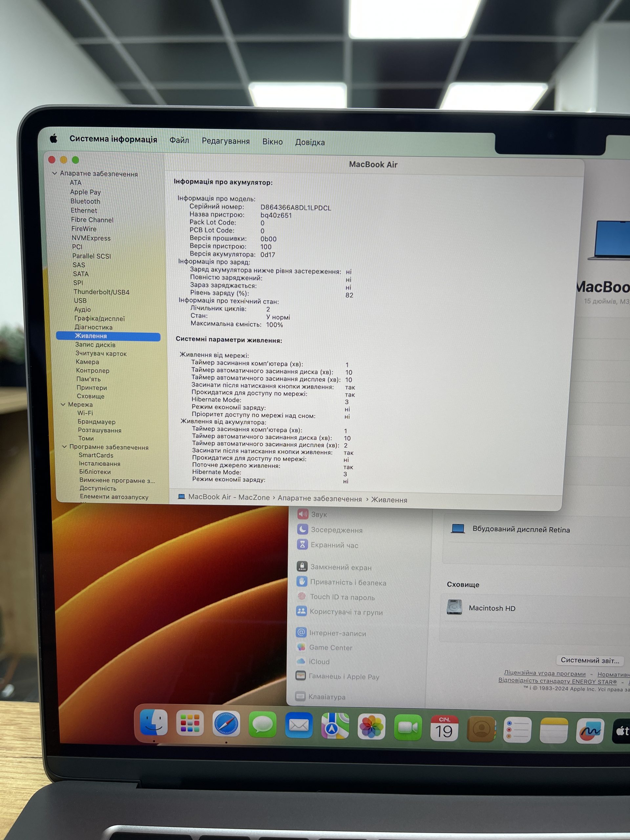Open Mail app in the Dock
Viewport: 630px width, 840px height.
(x=299, y=725)
